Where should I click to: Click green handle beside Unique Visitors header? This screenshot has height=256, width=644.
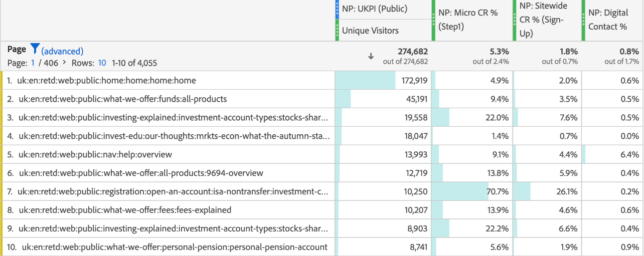337,31
